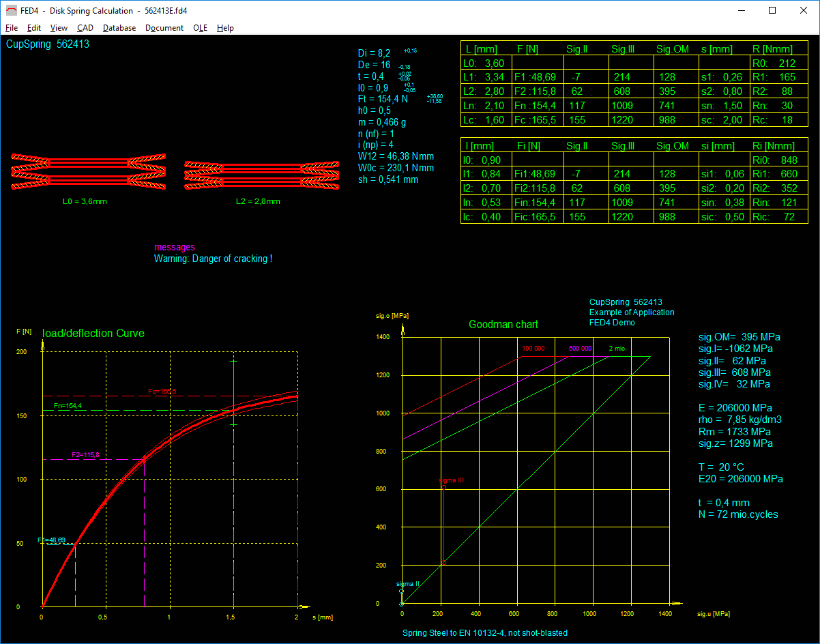
Task: Open the OLE menu
Action: [x=201, y=28]
